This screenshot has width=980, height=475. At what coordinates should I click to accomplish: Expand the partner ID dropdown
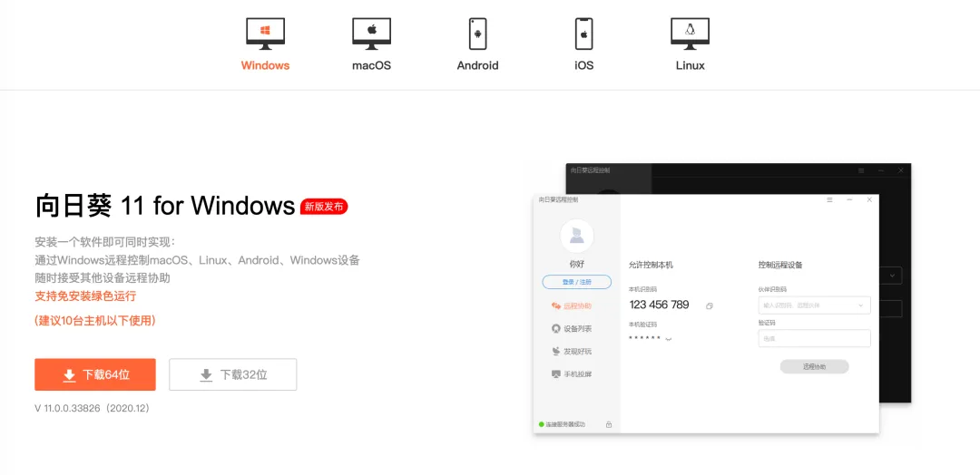tap(861, 305)
